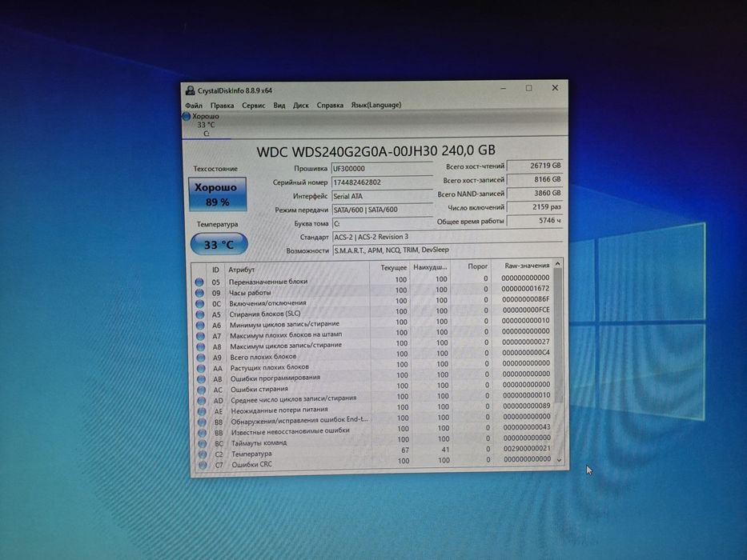
Task: Click status icon for Максимум циклов запись/стирание
Action: click(x=201, y=347)
